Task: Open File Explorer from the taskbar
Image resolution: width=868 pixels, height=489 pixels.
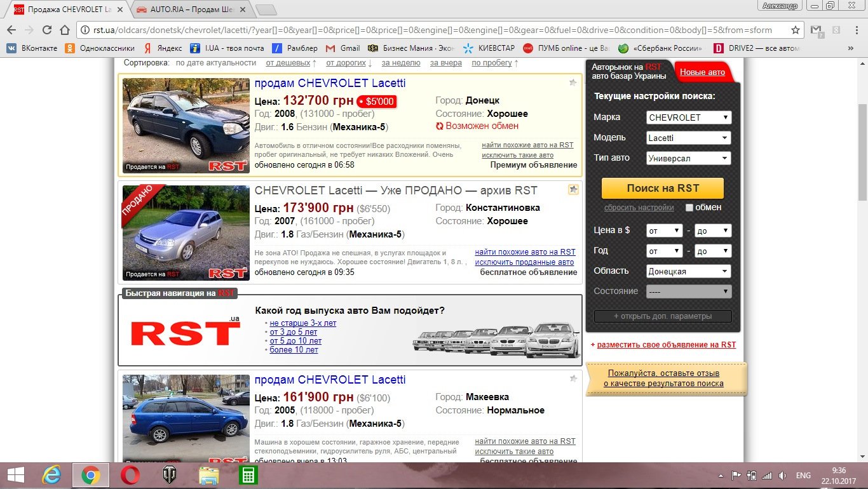Action: point(209,475)
